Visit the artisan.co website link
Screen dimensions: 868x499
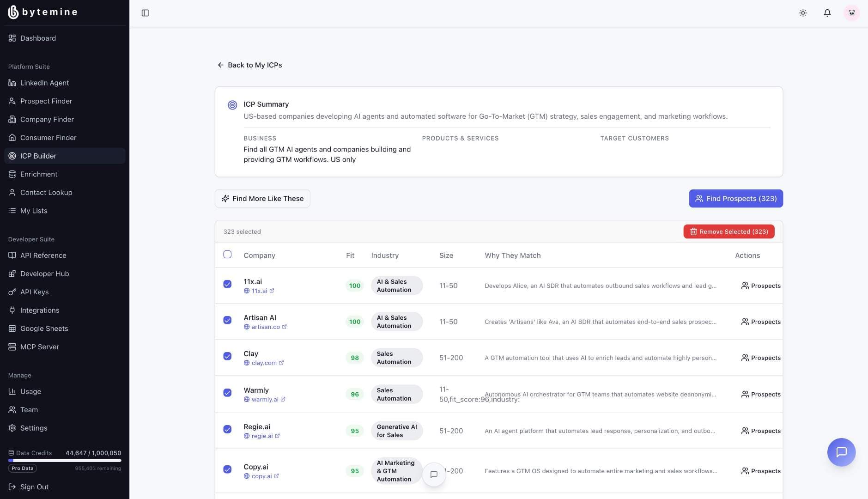pyautogui.click(x=265, y=327)
